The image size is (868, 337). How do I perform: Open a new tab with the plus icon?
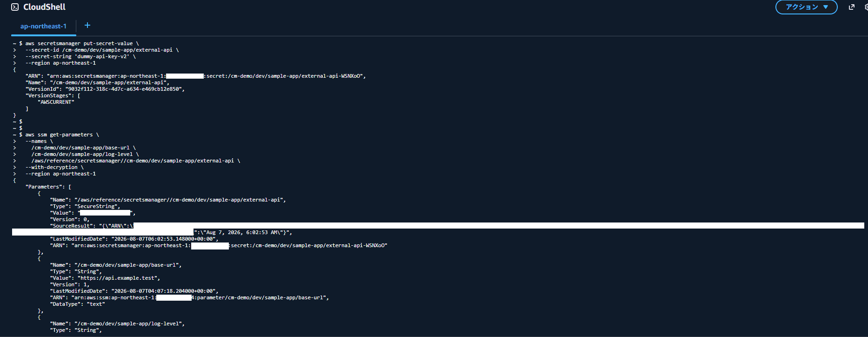[x=87, y=26]
